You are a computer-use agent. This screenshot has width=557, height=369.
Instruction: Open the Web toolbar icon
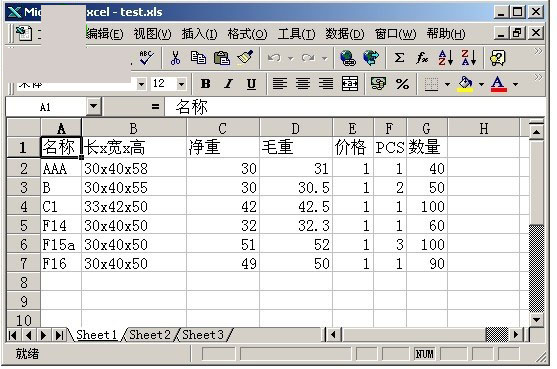tap(371, 58)
